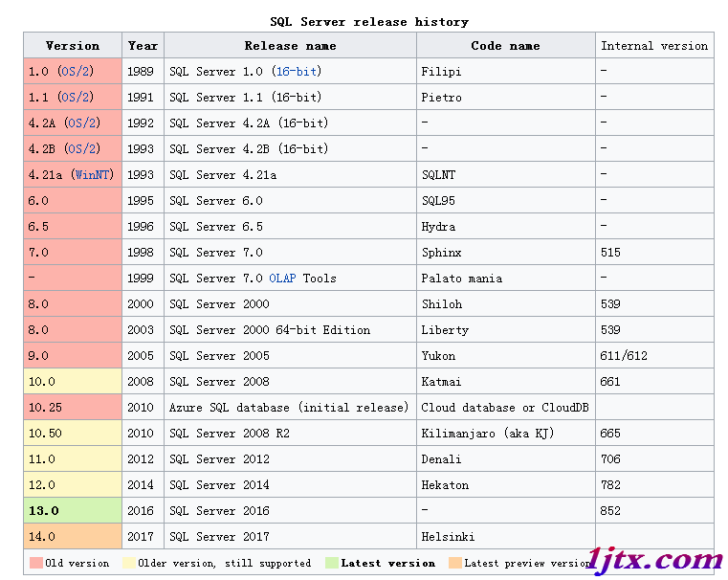Click the internal version 706 cell
Screen dimensions: 728x580
pos(654,458)
